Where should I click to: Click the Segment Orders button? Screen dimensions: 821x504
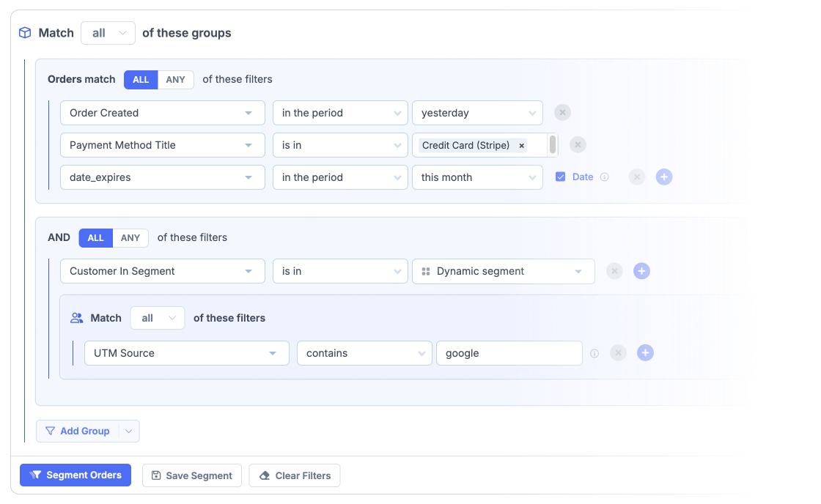[x=75, y=475]
